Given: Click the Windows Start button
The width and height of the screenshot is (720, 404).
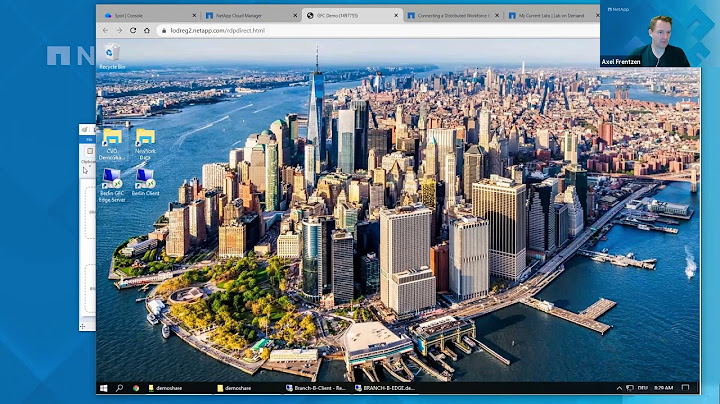Looking at the screenshot, I should pyautogui.click(x=104, y=388).
